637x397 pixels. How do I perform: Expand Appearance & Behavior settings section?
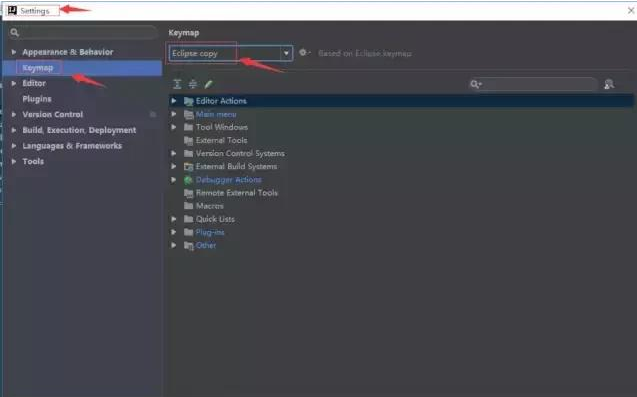[14, 52]
